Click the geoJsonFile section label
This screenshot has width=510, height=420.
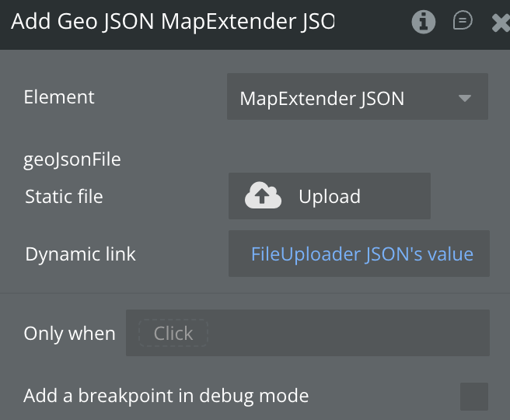point(72,160)
